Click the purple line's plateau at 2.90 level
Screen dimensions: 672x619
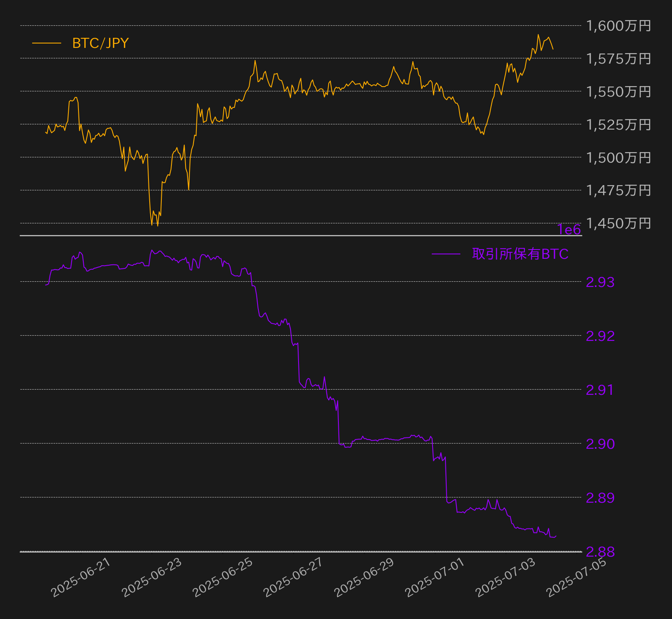pyautogui.click(x=386, y=438)
